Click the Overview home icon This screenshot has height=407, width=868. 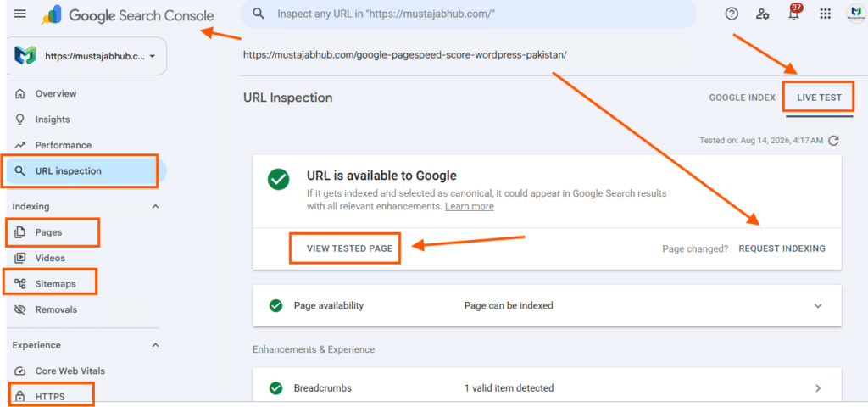click(x=20, y=93)
